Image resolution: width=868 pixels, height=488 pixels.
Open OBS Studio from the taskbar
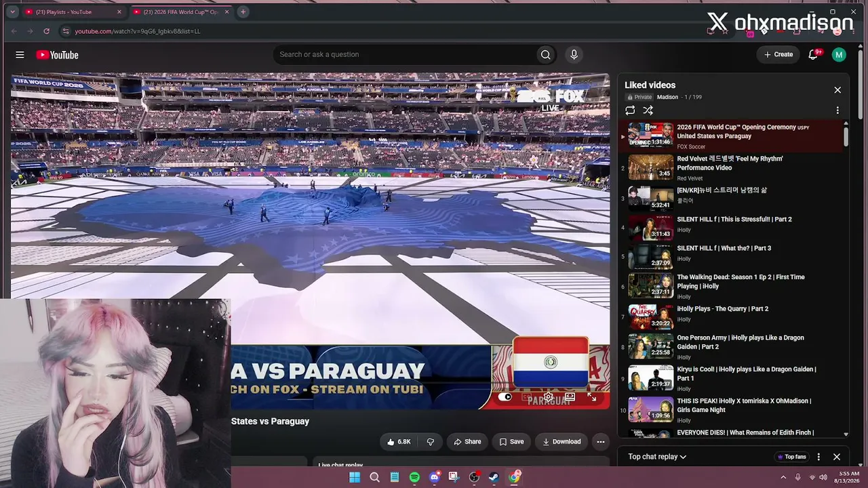pyautogui.click(x=474, y=477)
